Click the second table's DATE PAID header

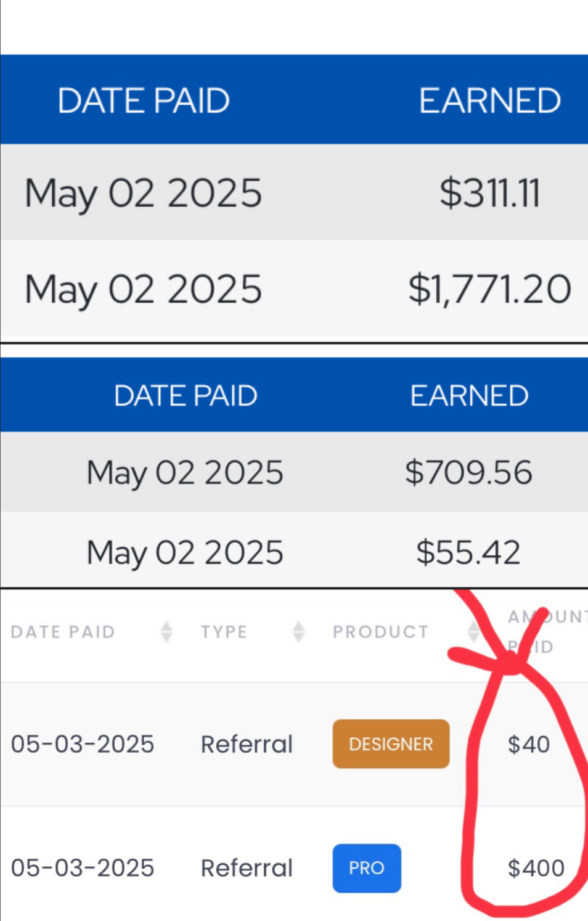(186, 396)
